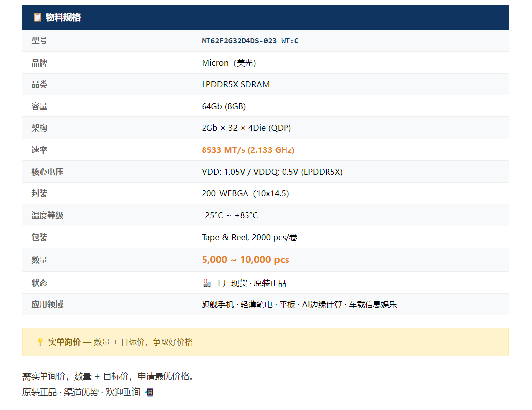
Task: Select capacity value 64Gb (8GB)
Action: click(x=224, y=107)
